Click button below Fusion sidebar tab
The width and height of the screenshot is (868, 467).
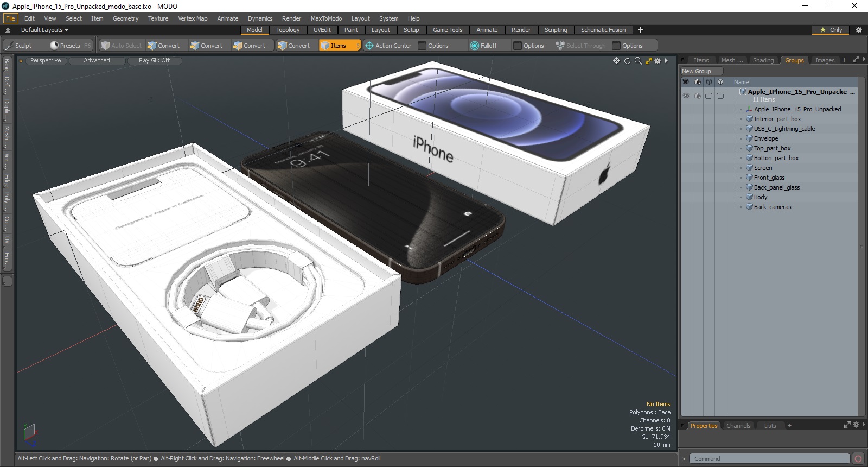[x=8, y=281]
